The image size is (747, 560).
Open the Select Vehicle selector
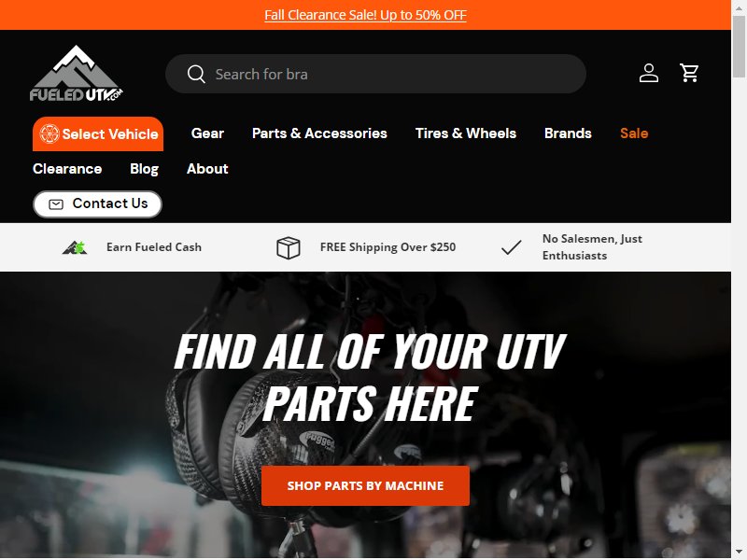pos(98,133)
